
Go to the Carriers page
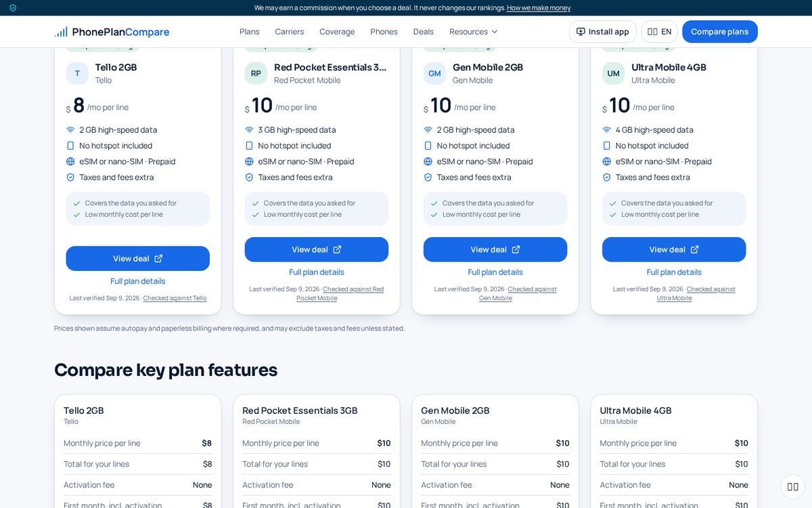290,32
